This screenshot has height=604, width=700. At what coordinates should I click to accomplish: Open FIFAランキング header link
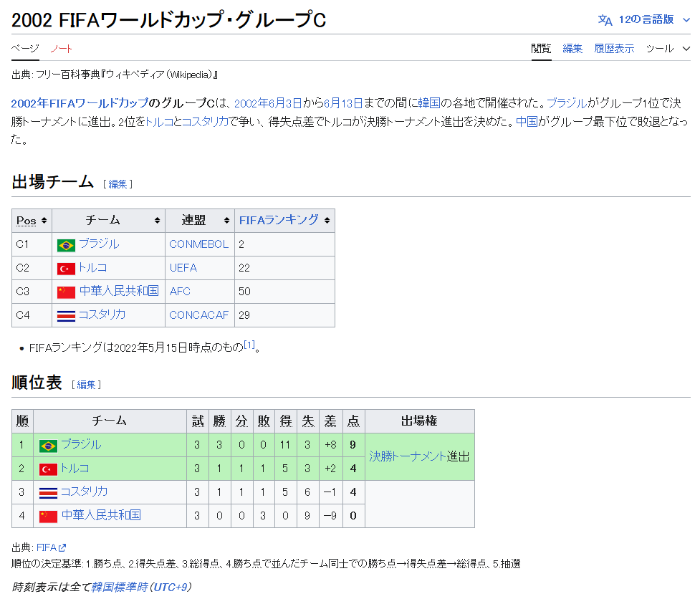(279, 220)
